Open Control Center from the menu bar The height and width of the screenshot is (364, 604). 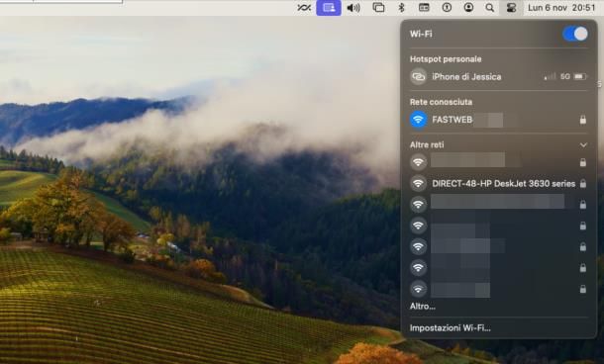[x=511, y=8]
